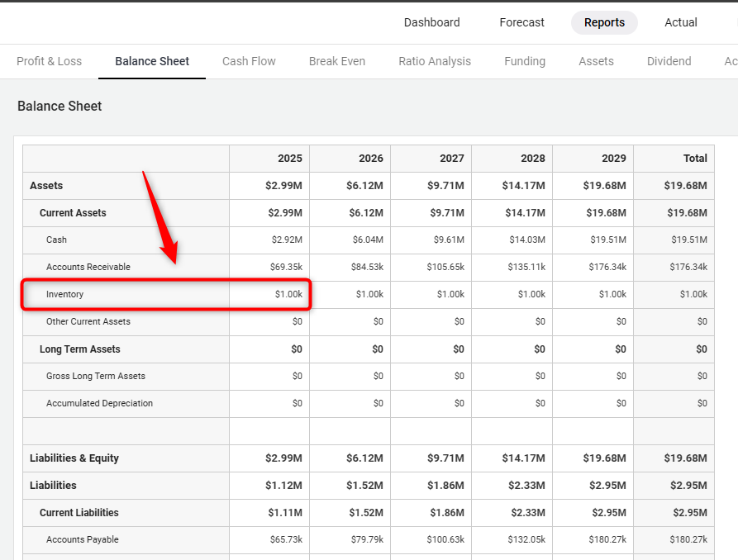738x560 pixels.
Task: Click Cash value $2.92M for 2025
Action: tap(287, 240)
